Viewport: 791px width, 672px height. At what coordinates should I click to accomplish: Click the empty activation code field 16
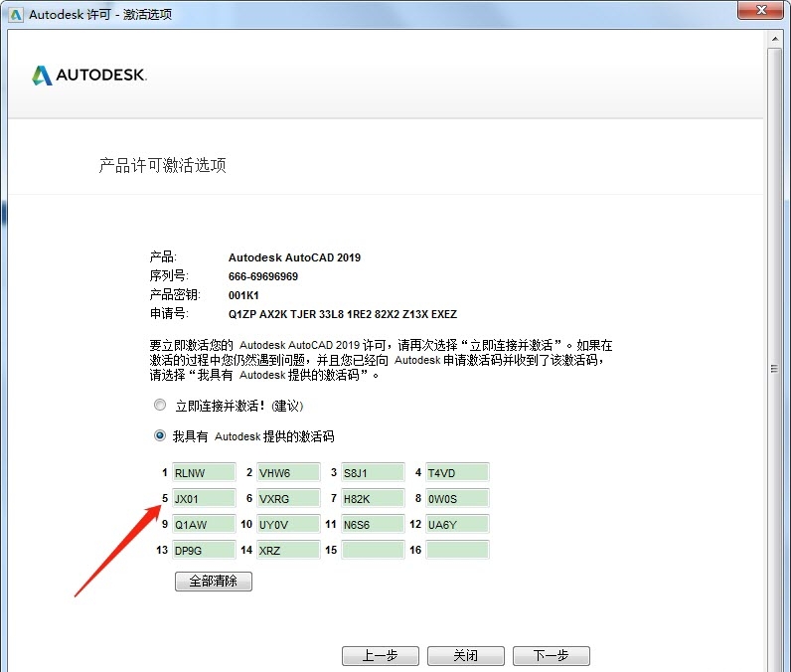tap(457, 550)
